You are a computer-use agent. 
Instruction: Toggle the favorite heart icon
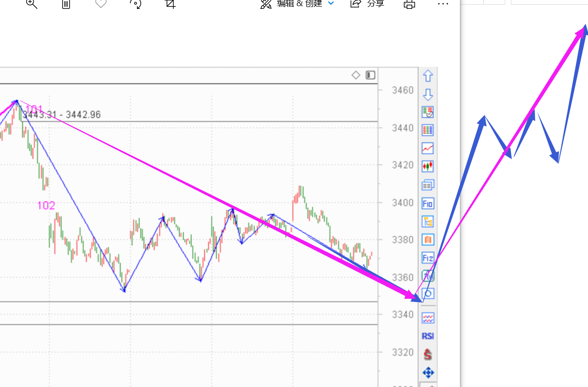point(100,4)
